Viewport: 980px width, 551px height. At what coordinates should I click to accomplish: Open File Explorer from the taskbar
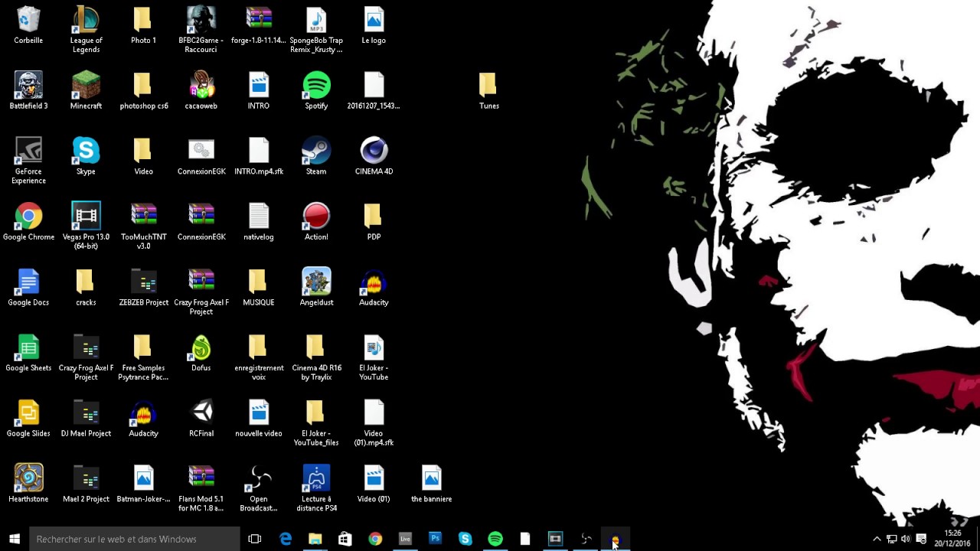(315, 539)
